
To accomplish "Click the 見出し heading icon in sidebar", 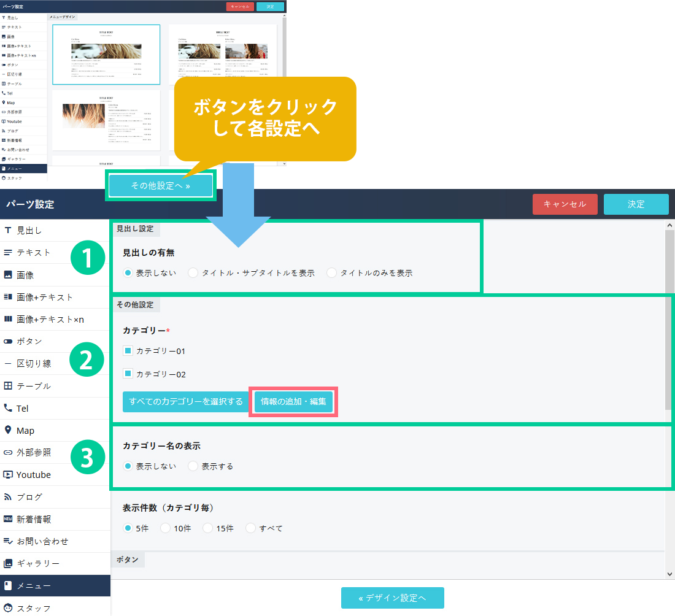I will coord(8,231).
